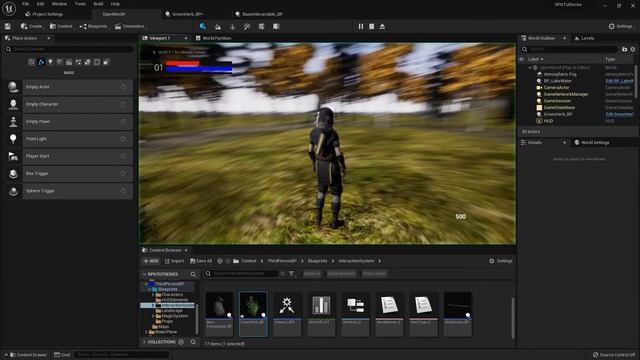This screenshot has height=360, width=640.
Task: Expand the MagicSystem folder in the tree
Action: (x=153, y=316)
